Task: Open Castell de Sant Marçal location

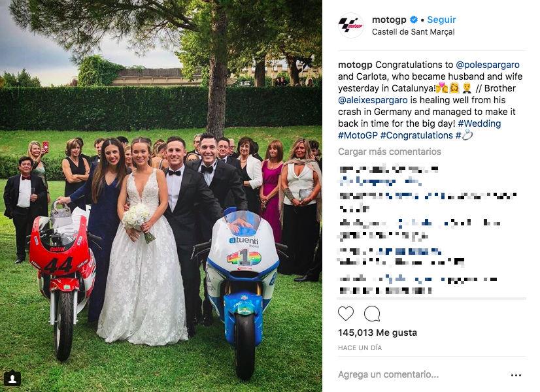Action: click(x=413, y=32)
